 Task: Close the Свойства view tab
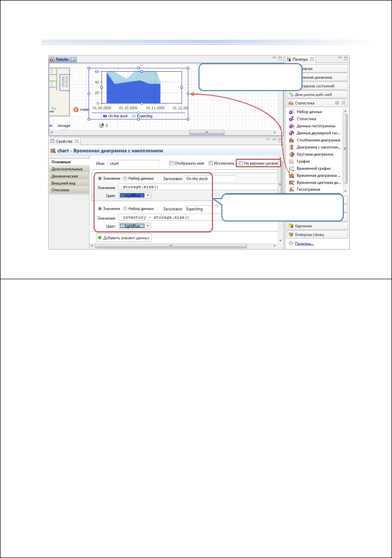(x=76, y=141)
